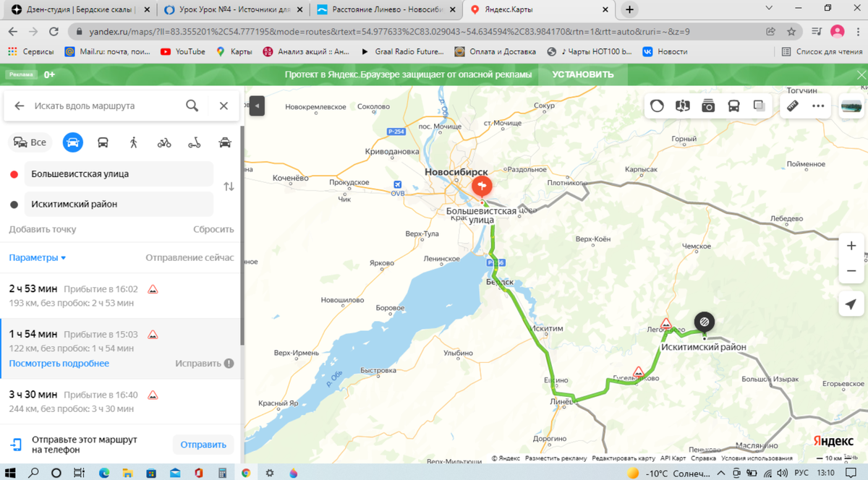The height and width of the screenshot is (480, 868).
Task: Open the 'YouTube' bookmark
Action: pos(183,52)
